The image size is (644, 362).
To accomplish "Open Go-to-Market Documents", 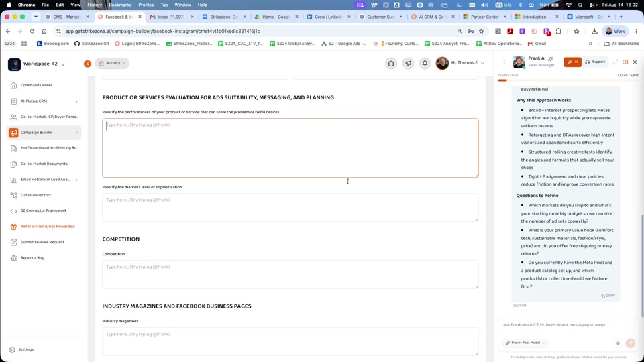I will [44, 164].
